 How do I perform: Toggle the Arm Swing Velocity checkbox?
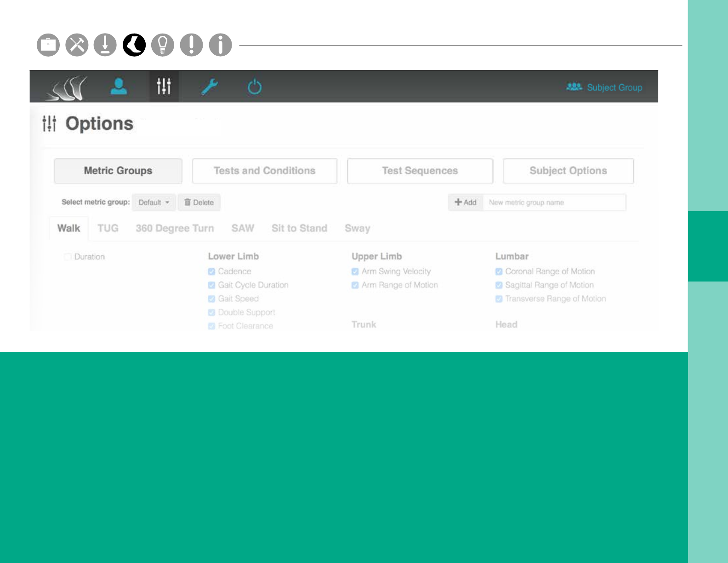click(x=355, y=271)
